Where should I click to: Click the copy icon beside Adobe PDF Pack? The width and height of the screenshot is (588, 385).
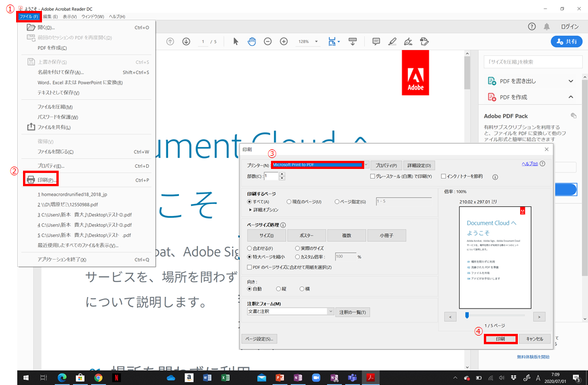tap(574, 115)
